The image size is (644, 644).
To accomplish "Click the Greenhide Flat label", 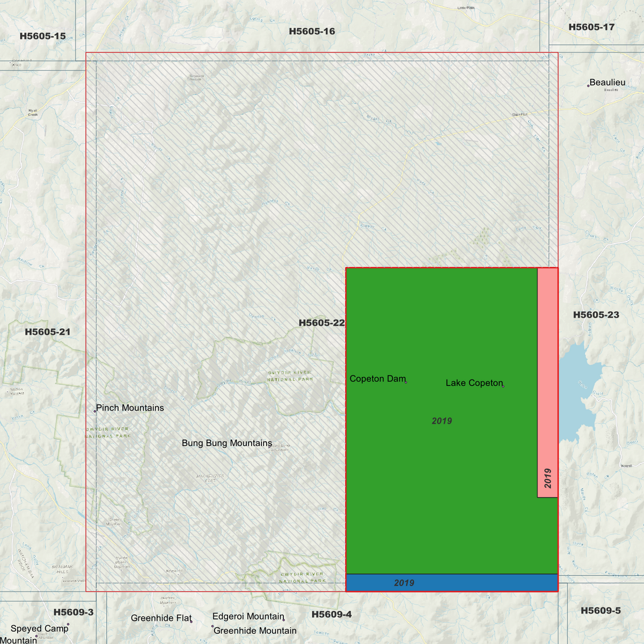I will coord(161,618).
